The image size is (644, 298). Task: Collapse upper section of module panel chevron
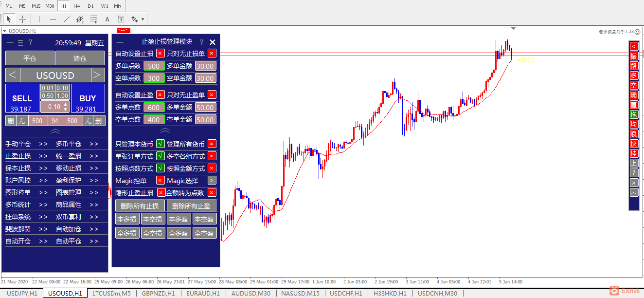point(165,130)
